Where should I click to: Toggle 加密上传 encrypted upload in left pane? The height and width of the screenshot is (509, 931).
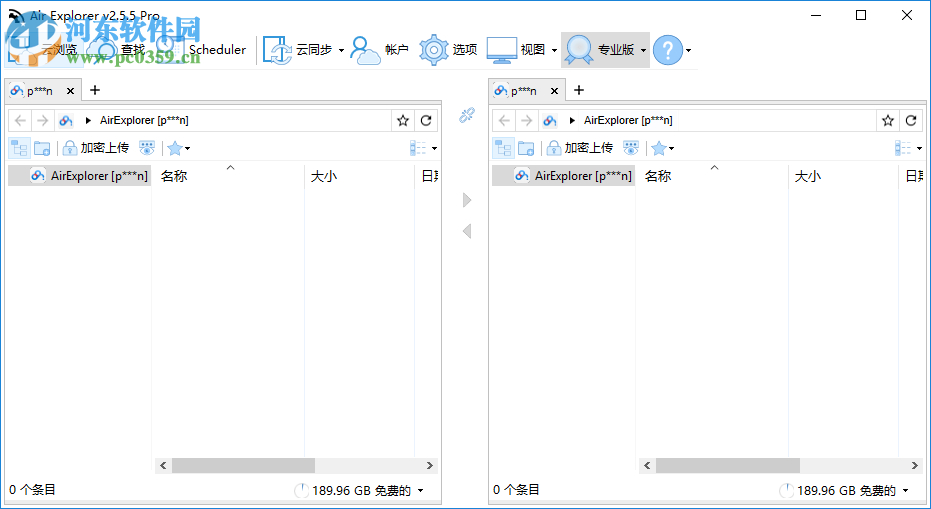(96, 148)
